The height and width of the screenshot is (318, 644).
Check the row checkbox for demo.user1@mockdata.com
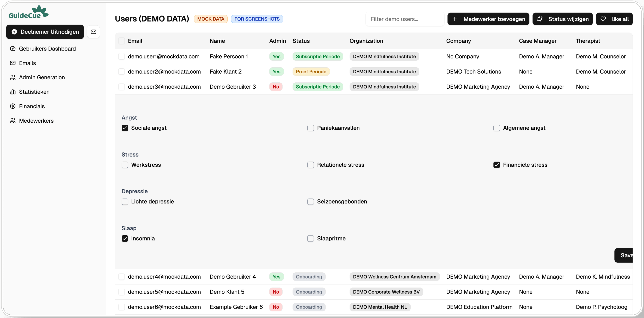click(122, 56)
